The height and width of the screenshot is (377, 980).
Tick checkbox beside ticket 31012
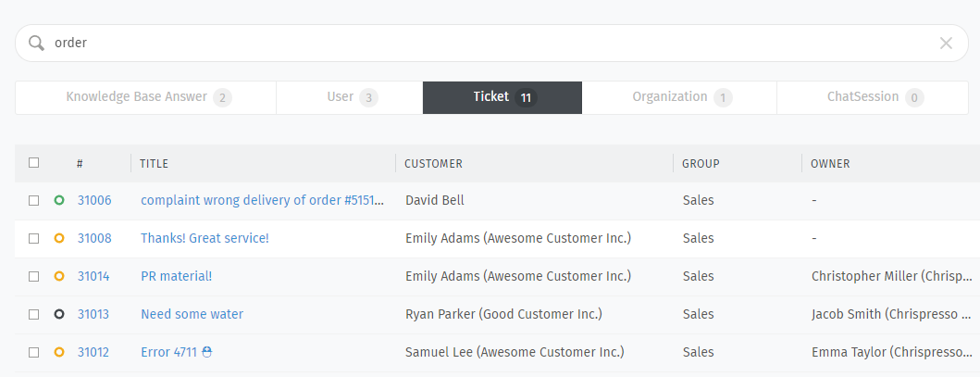pyautogui.click(x=34, y=352)
